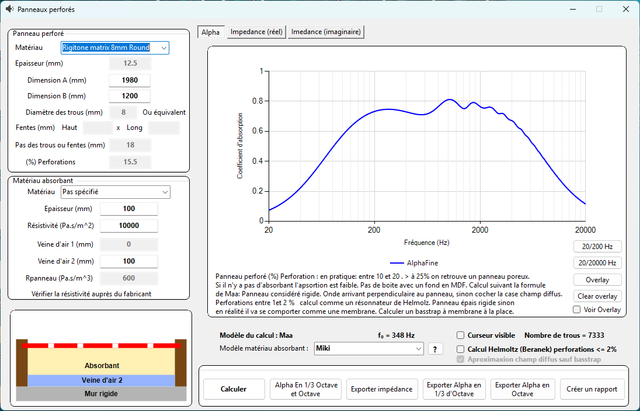Click the AlphaFine legend entry

pyautogui.click(x=414, y=263)
